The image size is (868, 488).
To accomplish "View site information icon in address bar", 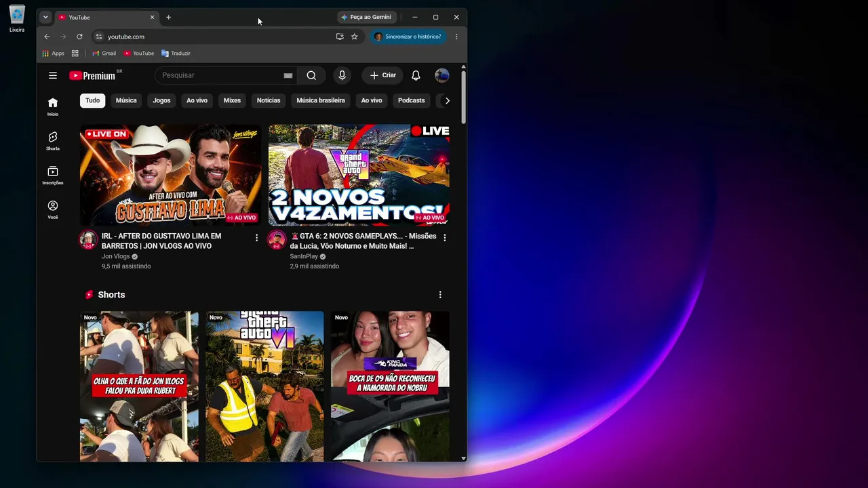I will 99,37.
